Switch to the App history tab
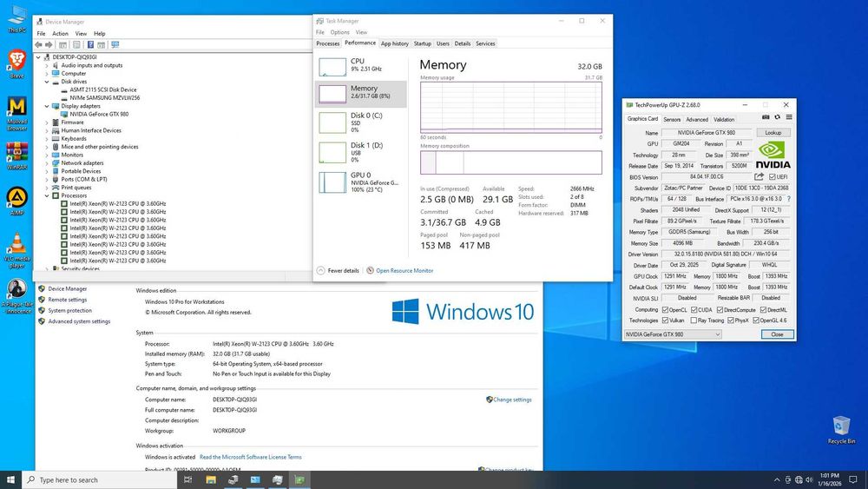The height and width of the screenshot is (489, 868). coord(395,43)
